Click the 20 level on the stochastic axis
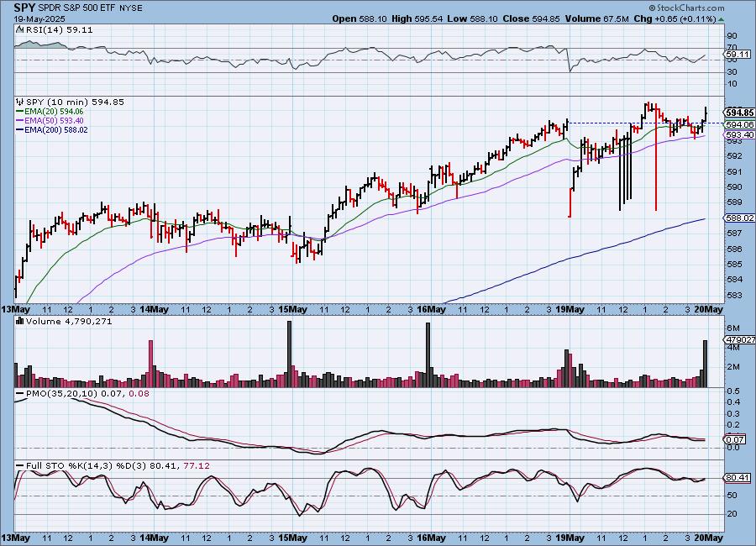The height and width of the screenshot is (546, 756). pyautogui.click(x=732, y=514)
